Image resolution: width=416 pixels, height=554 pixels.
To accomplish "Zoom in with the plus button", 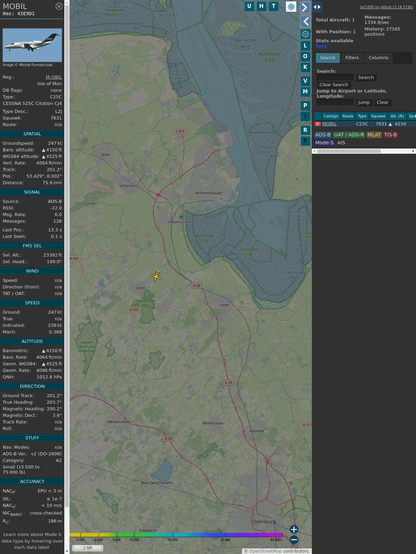I will coord(294,529).
